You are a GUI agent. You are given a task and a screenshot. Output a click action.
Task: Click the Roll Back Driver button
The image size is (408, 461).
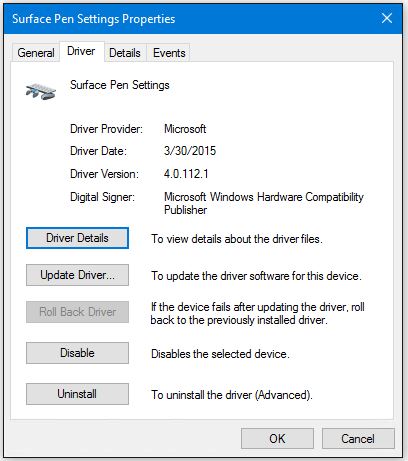click(77, 312)
